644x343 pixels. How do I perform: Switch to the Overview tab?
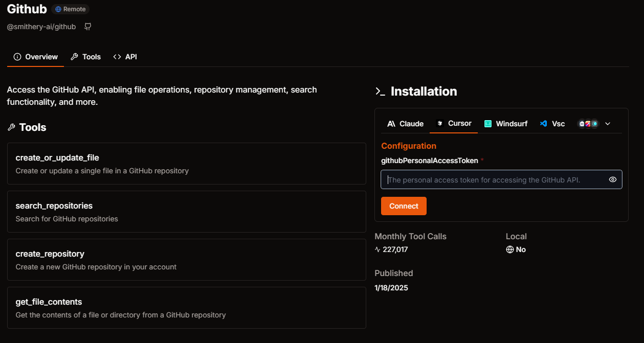(35, 57)
